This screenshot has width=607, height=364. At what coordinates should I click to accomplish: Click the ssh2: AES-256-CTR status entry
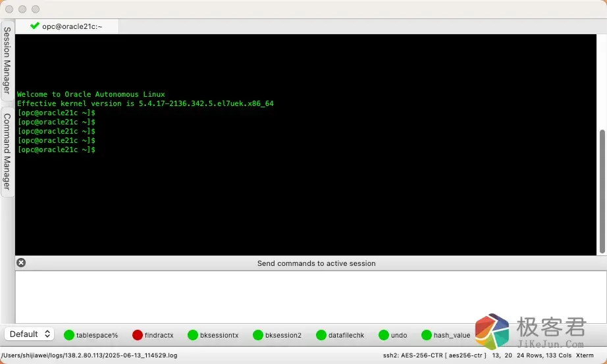point(435,355)
